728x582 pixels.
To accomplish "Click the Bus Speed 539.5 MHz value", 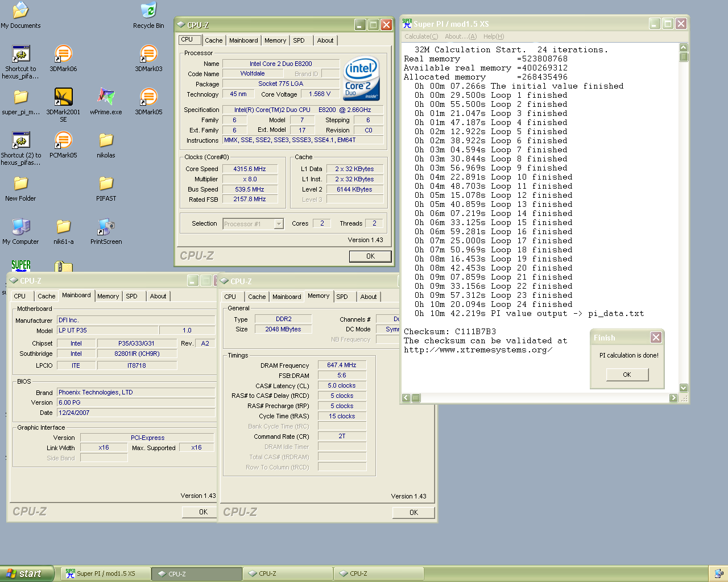I will [x=250, y=189].
